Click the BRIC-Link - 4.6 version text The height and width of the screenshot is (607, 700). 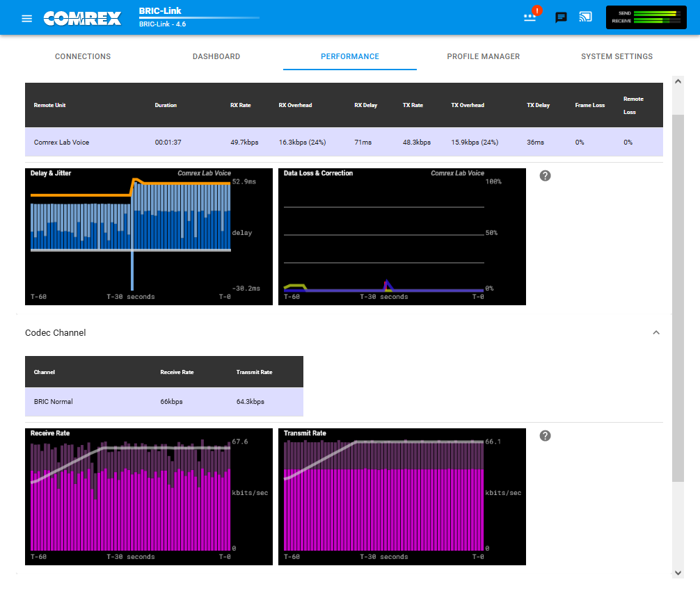click(162, 24)
